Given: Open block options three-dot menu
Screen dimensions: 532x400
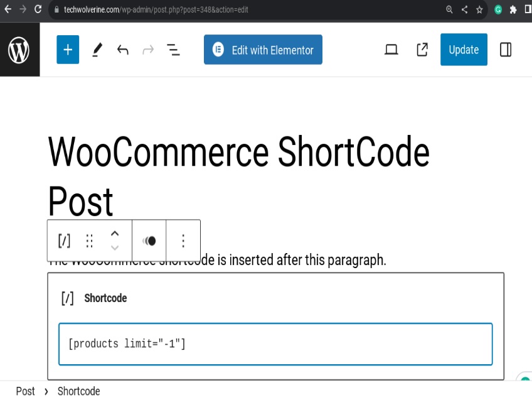Looking at the screenshot, I should tap(183, 241).
